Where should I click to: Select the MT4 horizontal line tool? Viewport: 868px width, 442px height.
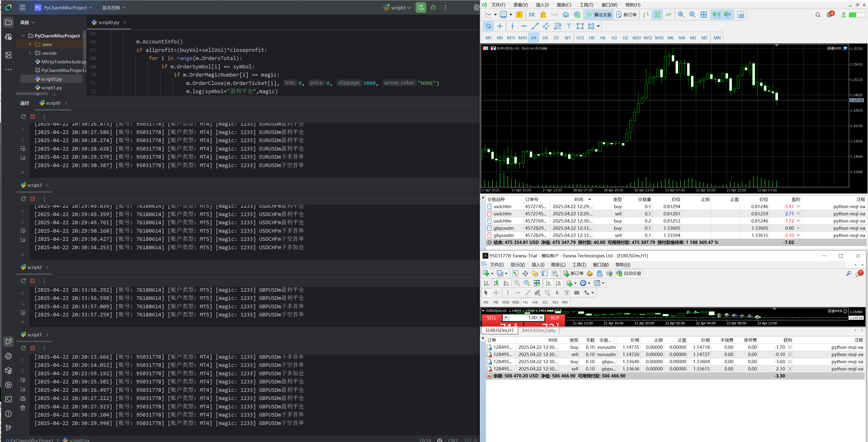[518, 293]
